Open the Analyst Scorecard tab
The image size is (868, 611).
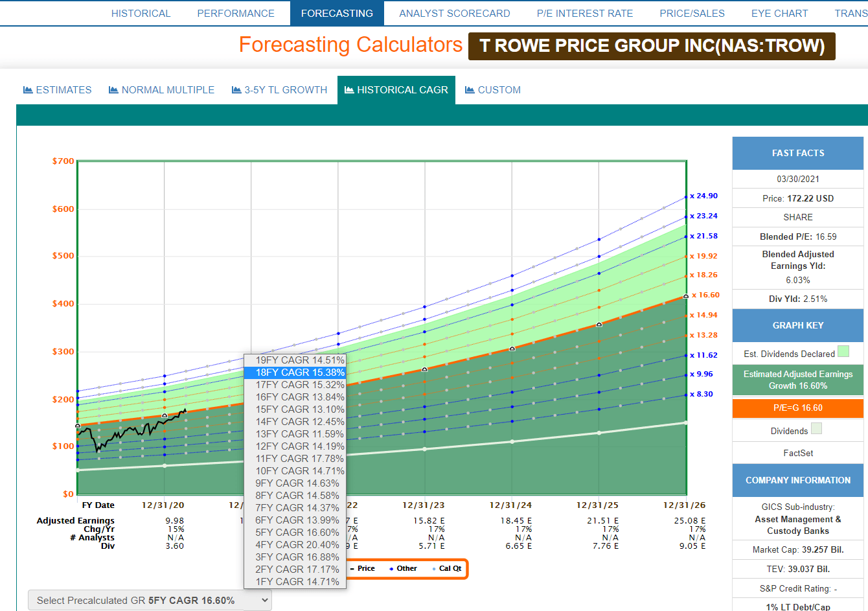click(x=454, y=13)
